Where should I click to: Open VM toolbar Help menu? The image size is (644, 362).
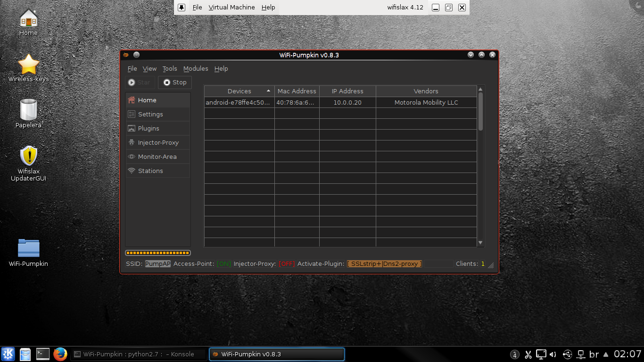[268, 8]
